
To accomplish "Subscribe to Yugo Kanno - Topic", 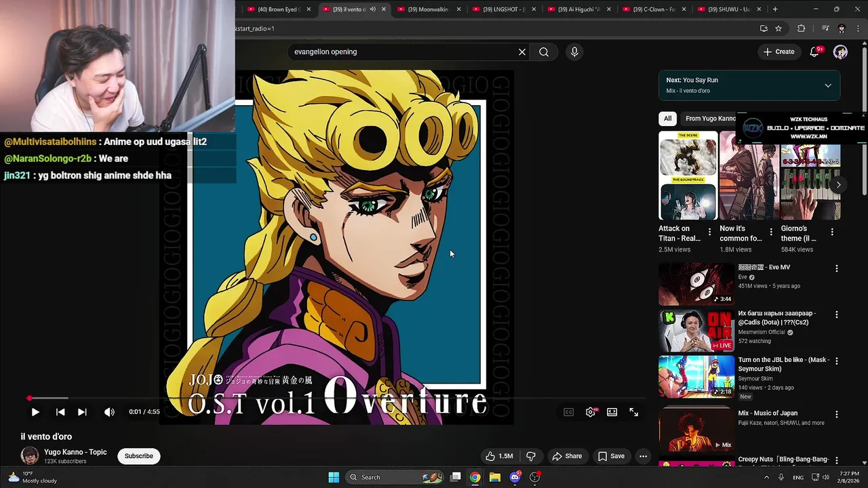I will pyautogui.click(x=138, y=456).
